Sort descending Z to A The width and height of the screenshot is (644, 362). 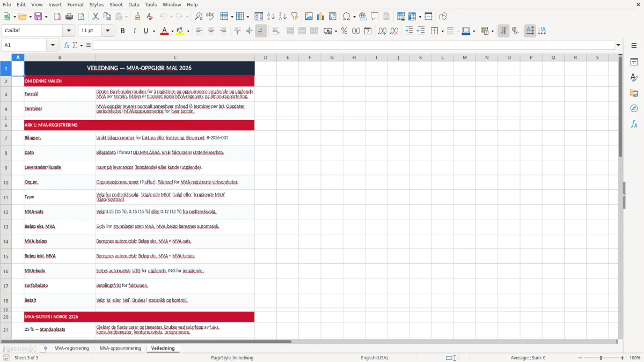click(283, 17)
